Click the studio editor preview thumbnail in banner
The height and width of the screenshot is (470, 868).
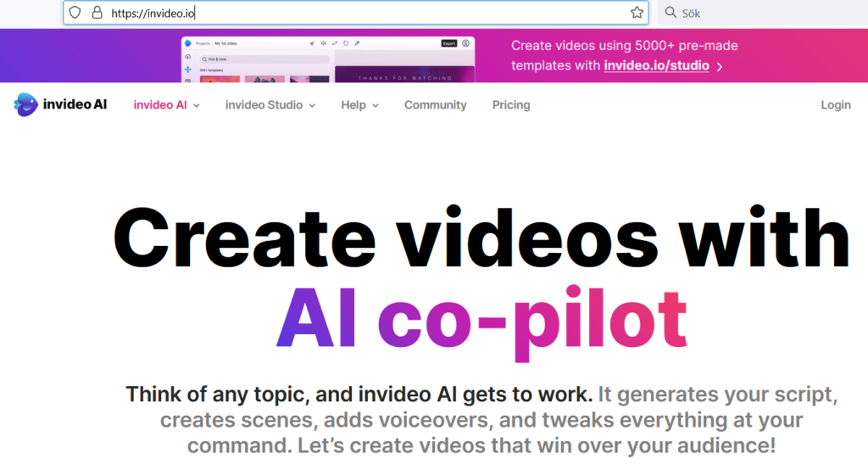[x=328, y=59]
